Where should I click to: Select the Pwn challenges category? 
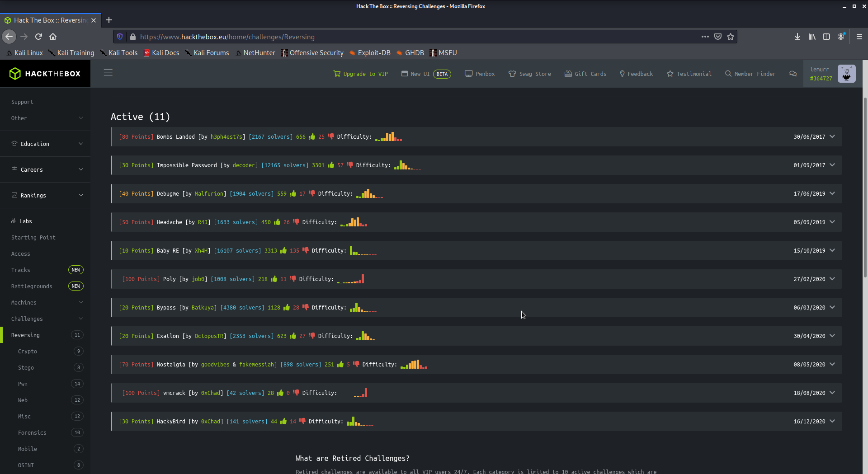click(45, 384)
